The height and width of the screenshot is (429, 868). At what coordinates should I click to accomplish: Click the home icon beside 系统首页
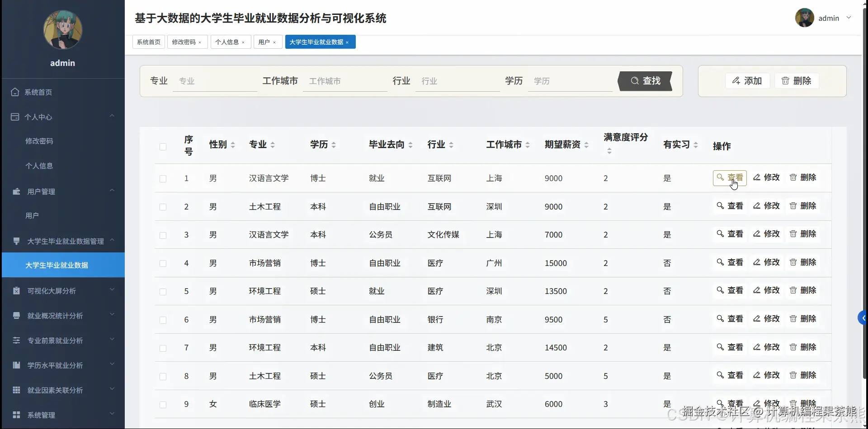[15, 92]
